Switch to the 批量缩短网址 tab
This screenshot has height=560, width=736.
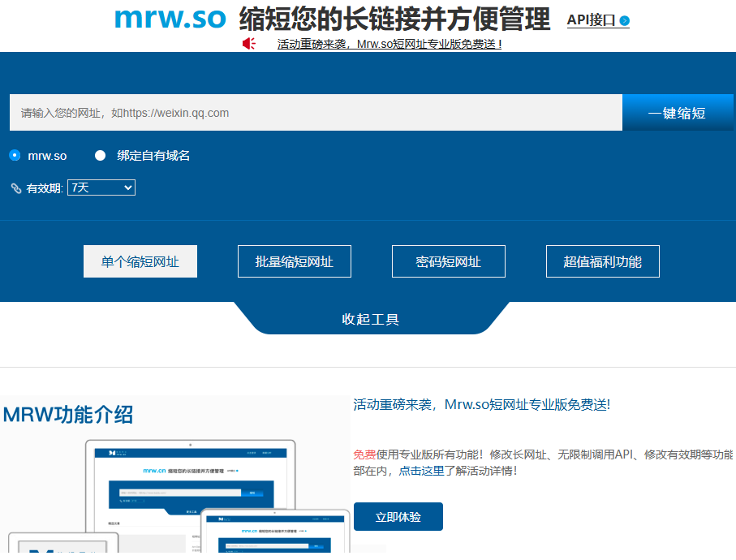point(295,261)
